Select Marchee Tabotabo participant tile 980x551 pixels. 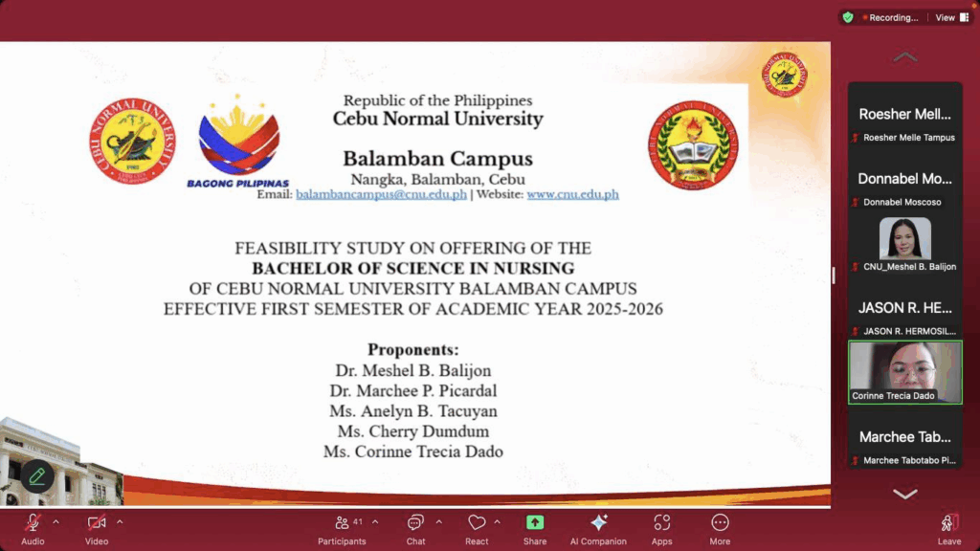point(905,437)
